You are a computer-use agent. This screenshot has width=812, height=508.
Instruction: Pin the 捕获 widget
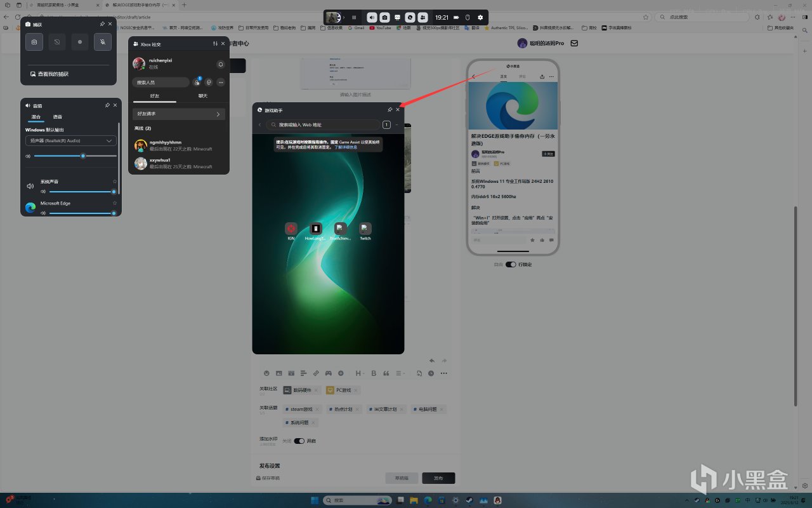(102, 23)
